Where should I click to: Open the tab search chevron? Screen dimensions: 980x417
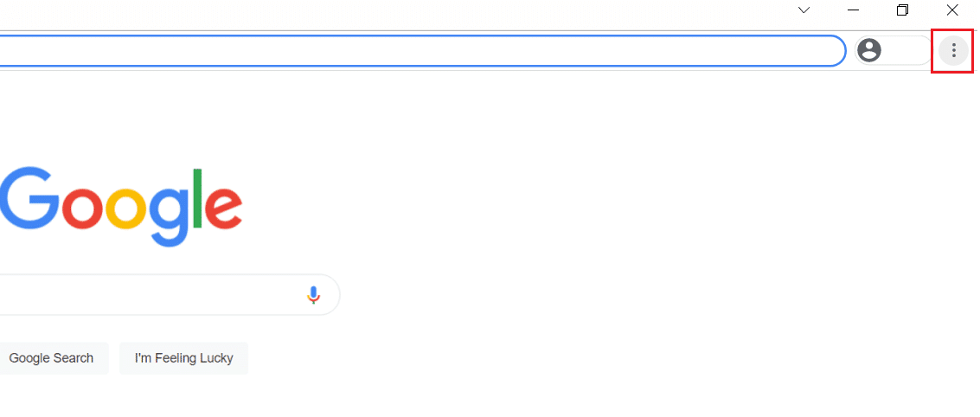click(x=804, y=10)
